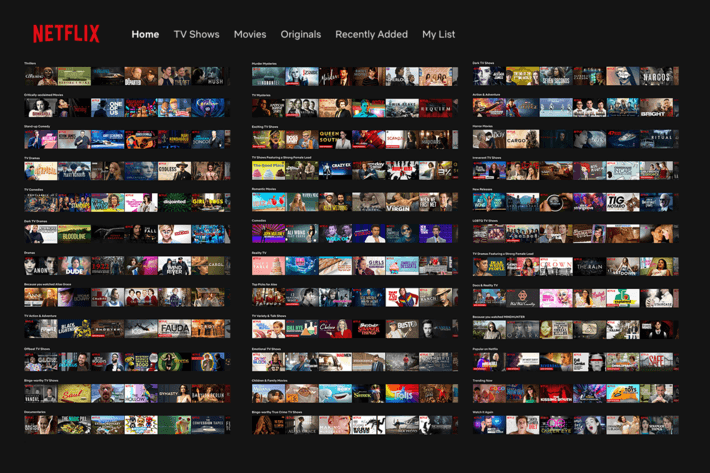Click the Netflix logo
The height and width of the screenshot is (473, 710).
coord(66,34)
